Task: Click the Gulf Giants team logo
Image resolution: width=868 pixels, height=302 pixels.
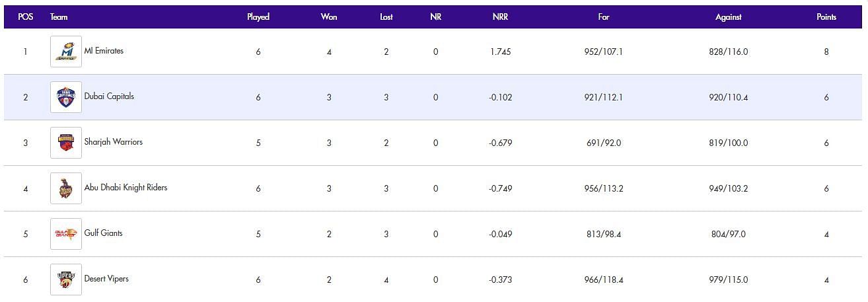Action: (x=66, y=234)
